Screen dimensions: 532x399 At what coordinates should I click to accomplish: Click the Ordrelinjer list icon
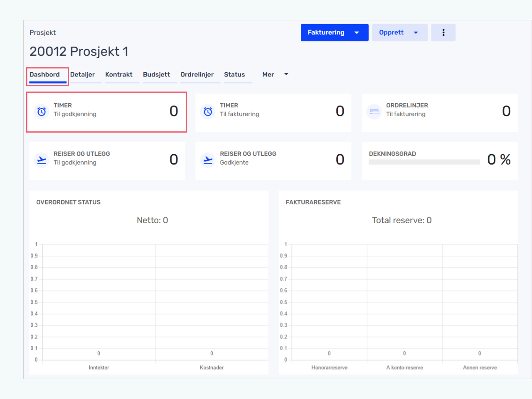click(x=374, y=111)
